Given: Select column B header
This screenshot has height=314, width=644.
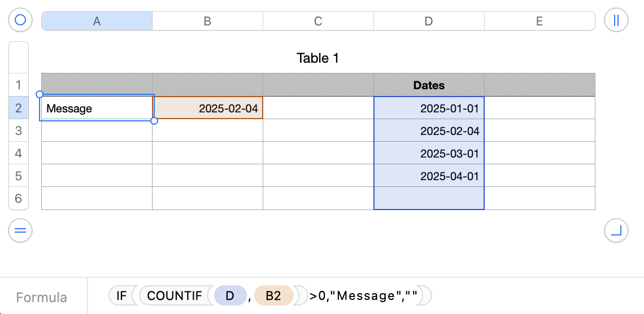Looking at the screenshot, I should 207,21.
